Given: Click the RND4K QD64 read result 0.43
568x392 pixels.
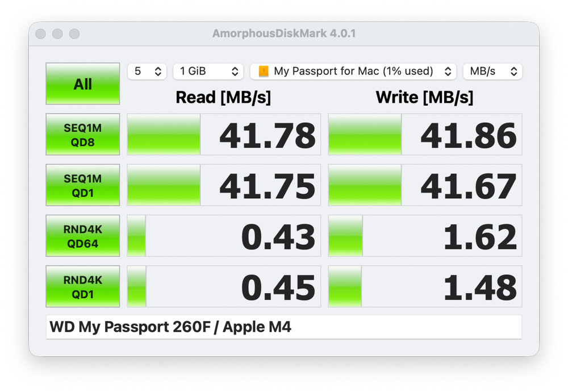Looking at the screenshot, I should click(224, 236).
